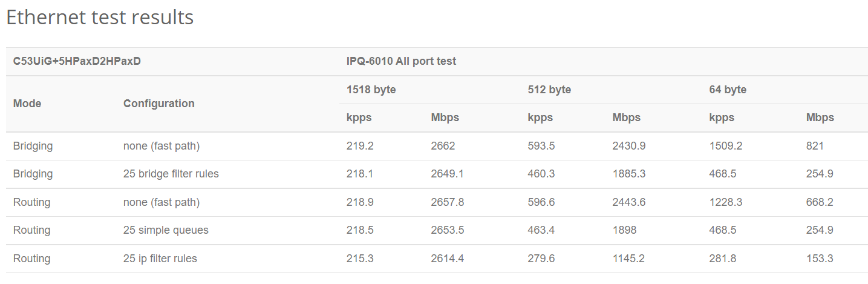Select the Mode column header

point(27,104)
